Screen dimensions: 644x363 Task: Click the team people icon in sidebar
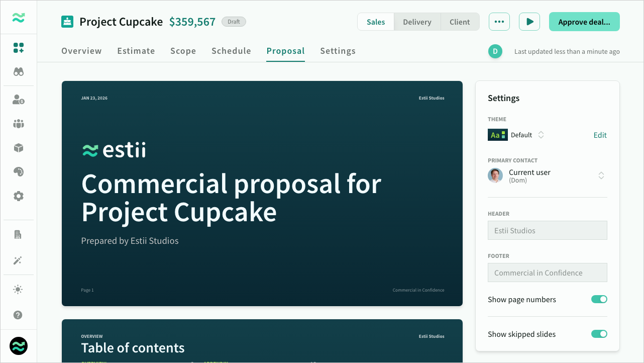click(x=19, y=124)
